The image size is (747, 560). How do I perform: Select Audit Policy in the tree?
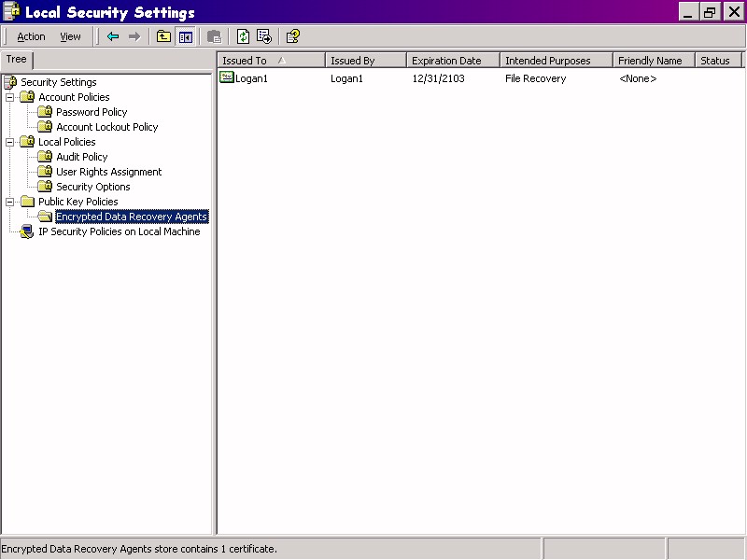[81, 157]
